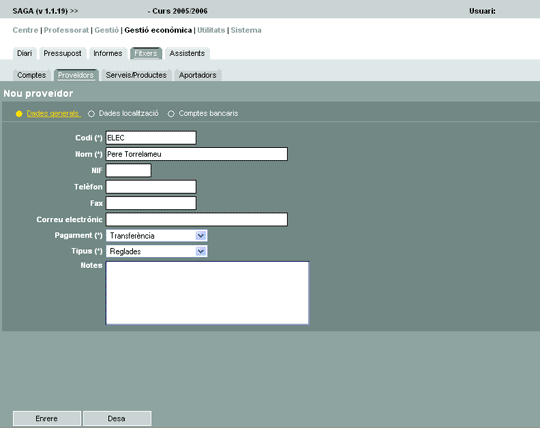Switch to the Diari tab
Viewport: 540px width, 428px height.
click(24, 53)
